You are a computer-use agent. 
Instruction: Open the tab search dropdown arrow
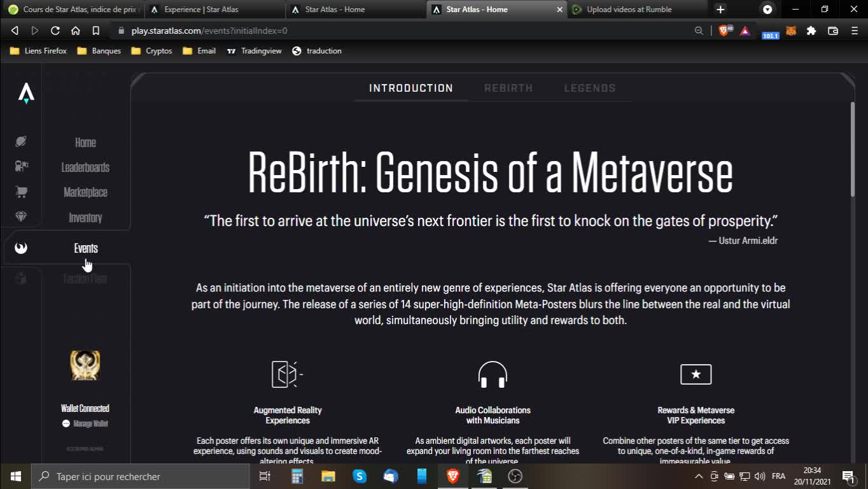(767, 10)
